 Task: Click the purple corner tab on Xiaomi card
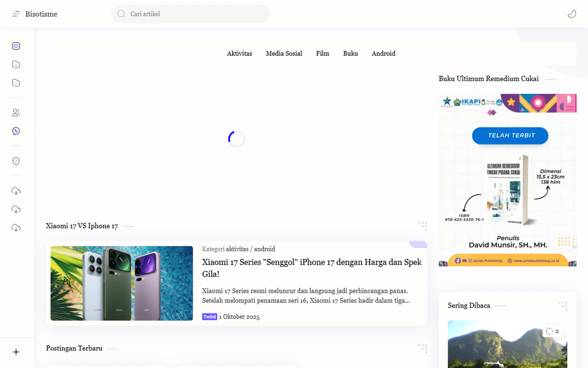click(418, 244)
